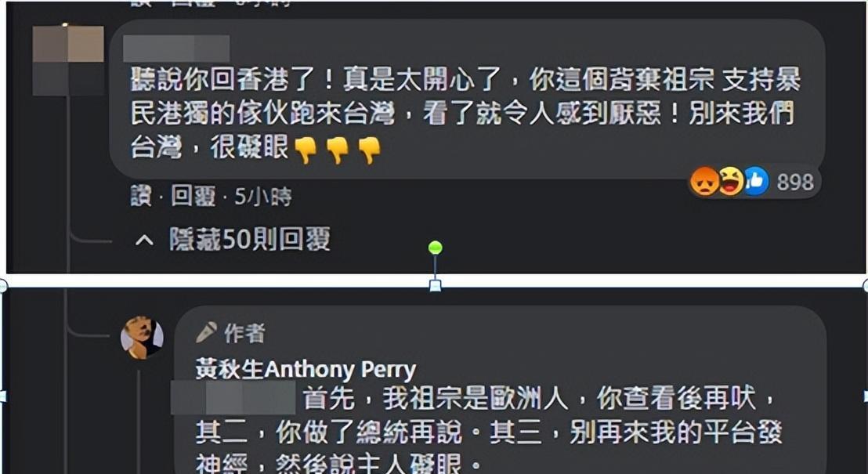Click 回覆 next to the 5小時 timestamp
Image resolution: width=868 pixels, height=474 pixels.
click(193, 196)
